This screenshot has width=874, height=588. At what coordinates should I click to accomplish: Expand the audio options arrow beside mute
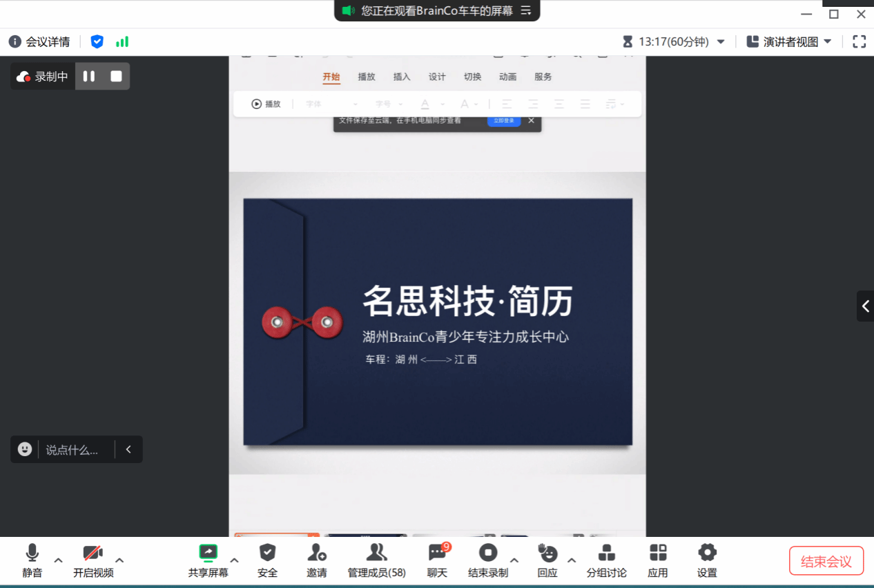click(59, 560)
